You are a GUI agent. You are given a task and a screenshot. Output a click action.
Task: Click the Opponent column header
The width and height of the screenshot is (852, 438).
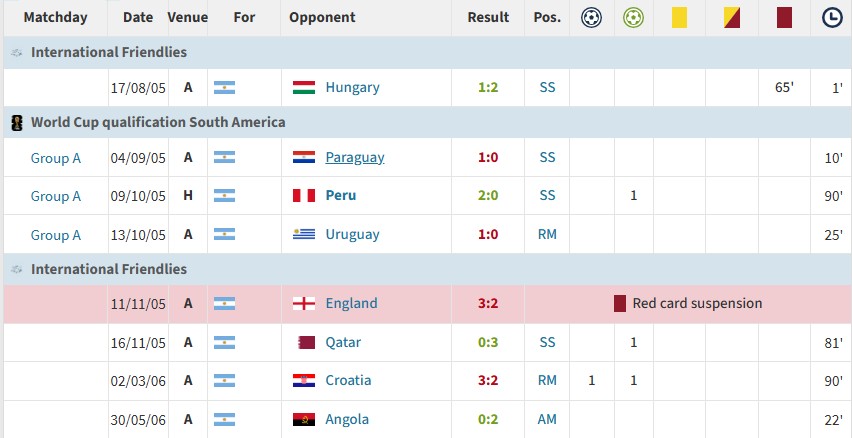[322, 17]
